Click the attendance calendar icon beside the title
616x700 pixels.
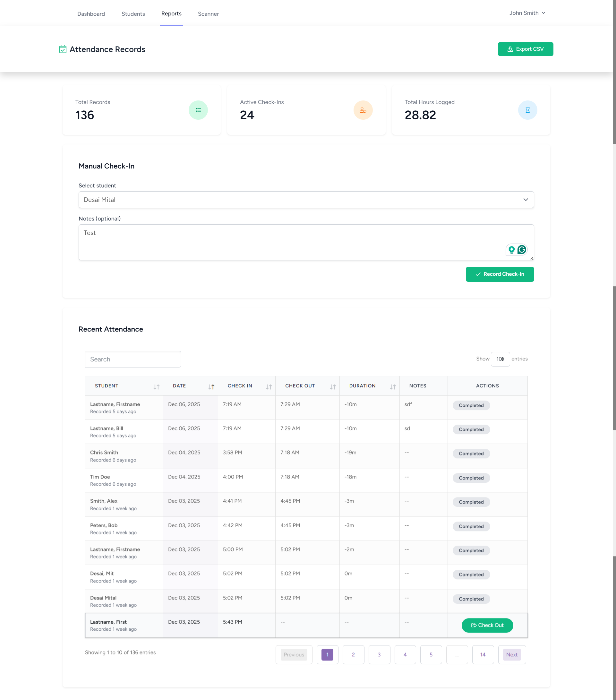tap(63, 49)
